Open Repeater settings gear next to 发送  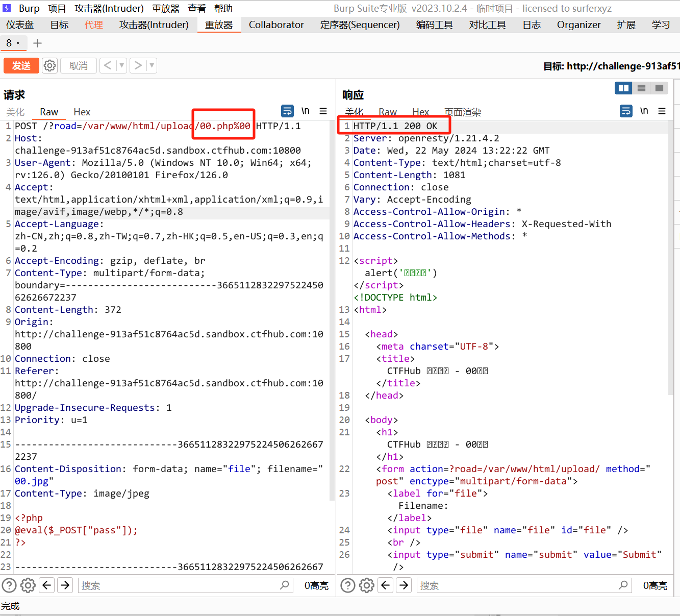click(x=49, y=66)
